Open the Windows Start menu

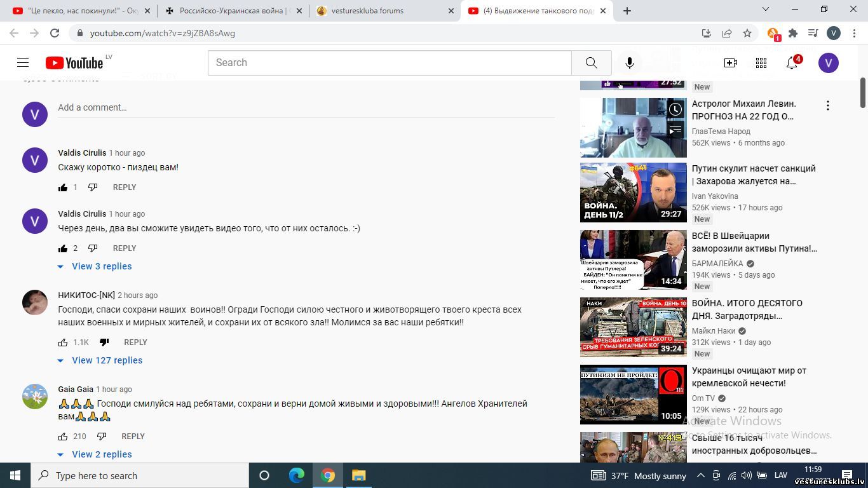pyautogui.click(x=15, y=475)
